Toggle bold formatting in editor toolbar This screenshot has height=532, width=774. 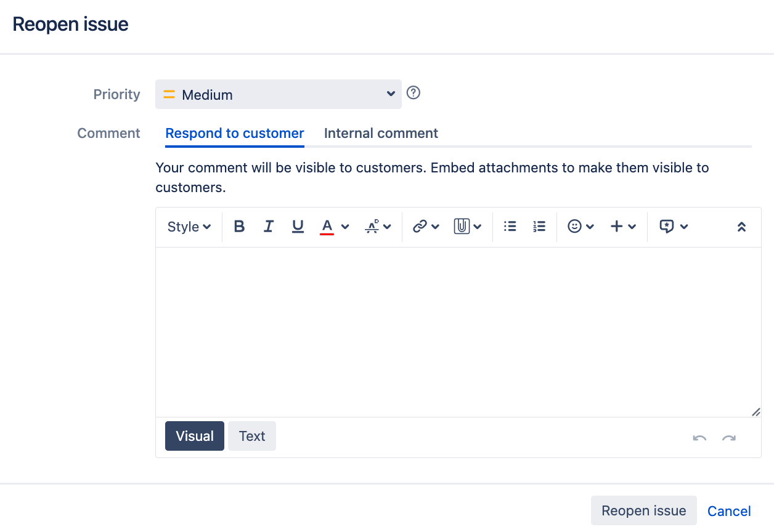(240, 227)
